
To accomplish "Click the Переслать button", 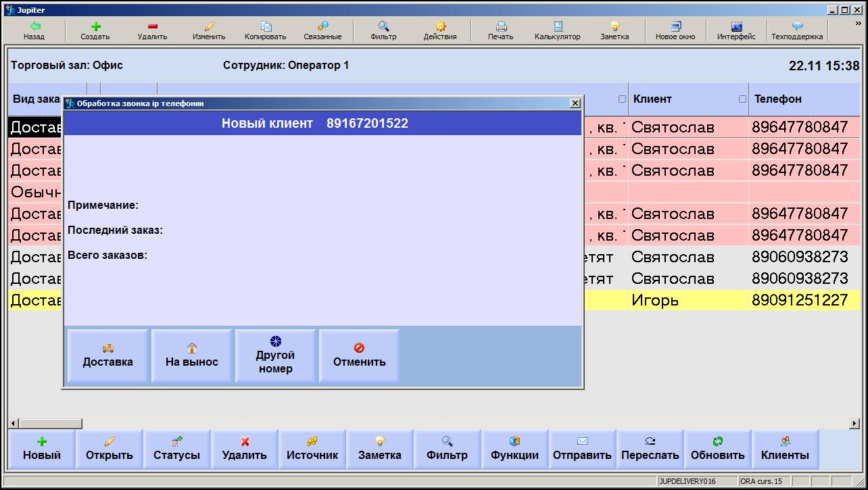I will click(650, 449).
